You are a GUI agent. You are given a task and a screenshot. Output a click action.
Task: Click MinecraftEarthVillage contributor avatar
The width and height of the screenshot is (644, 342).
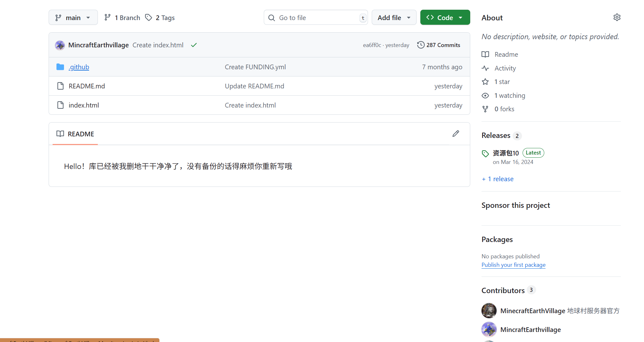tap(489, 311)
